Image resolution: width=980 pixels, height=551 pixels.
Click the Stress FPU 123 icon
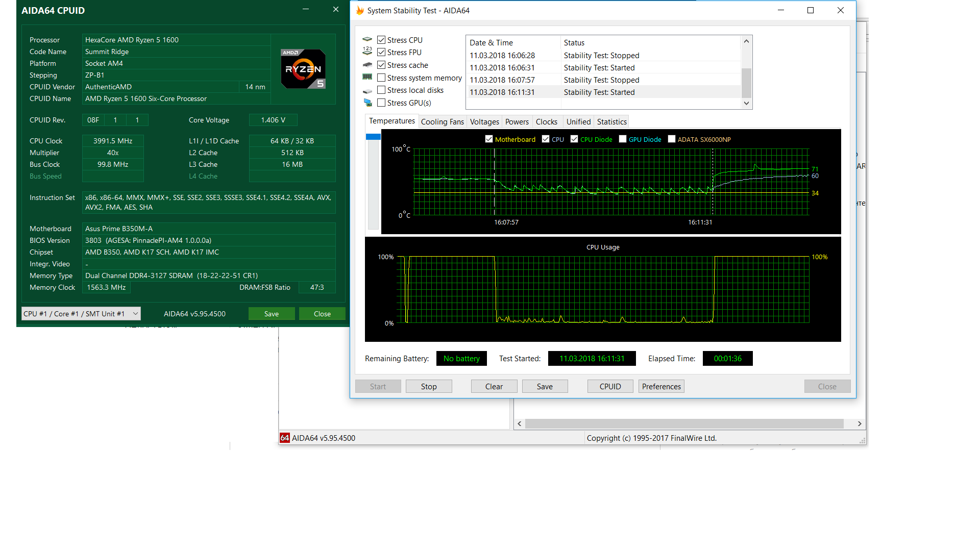pos(367,52)
